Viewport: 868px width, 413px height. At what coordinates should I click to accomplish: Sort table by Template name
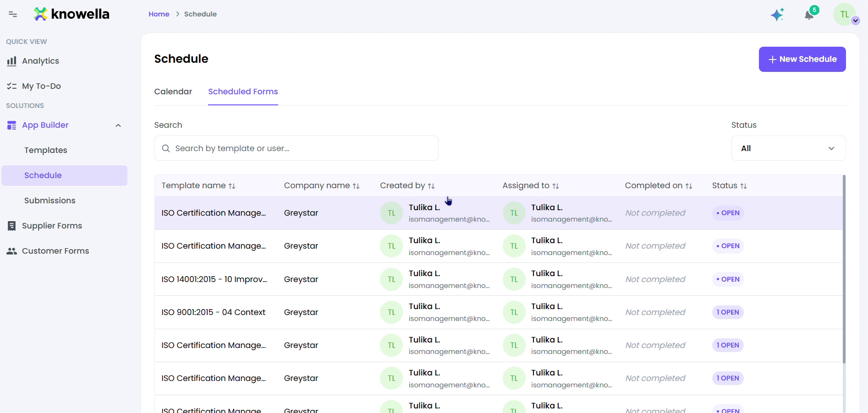point(198,185)
